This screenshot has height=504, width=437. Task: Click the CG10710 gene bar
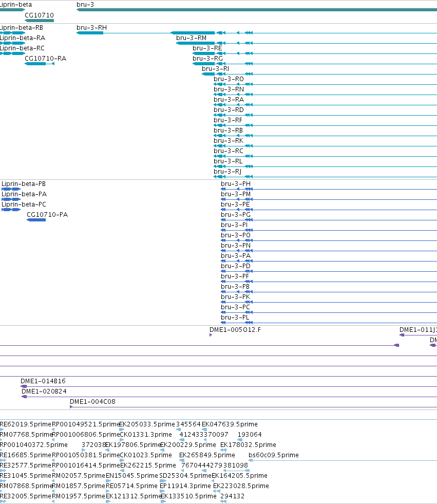[39, 21]
